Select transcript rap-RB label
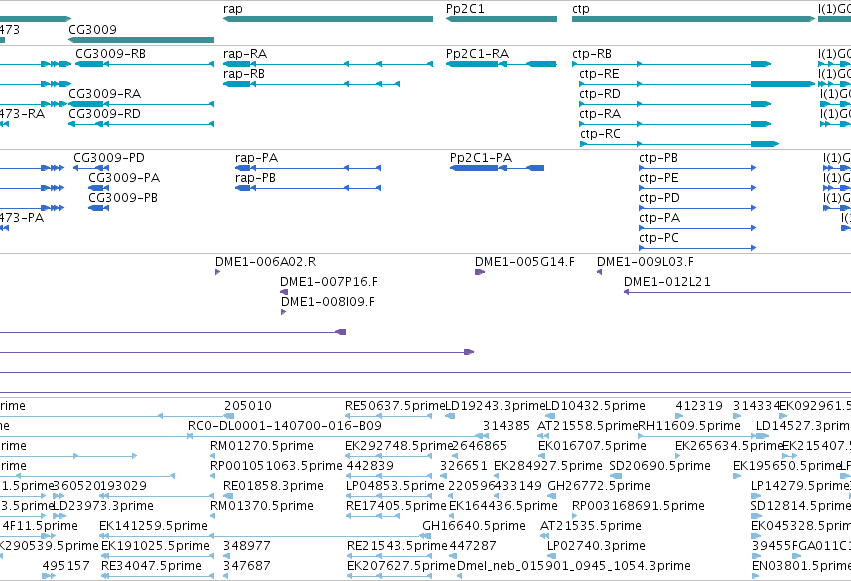This screenshot has width=851, height=581. click(x=244, y=74)
